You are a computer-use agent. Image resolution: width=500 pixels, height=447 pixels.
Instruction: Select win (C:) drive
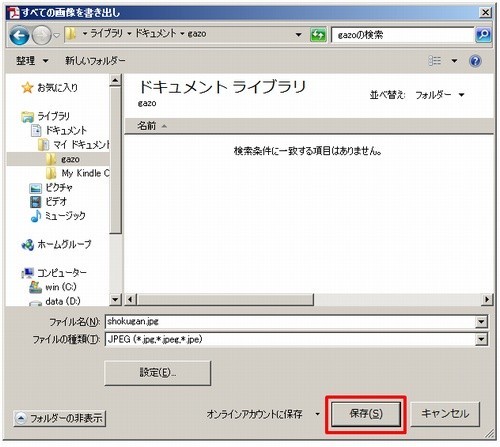61,287
